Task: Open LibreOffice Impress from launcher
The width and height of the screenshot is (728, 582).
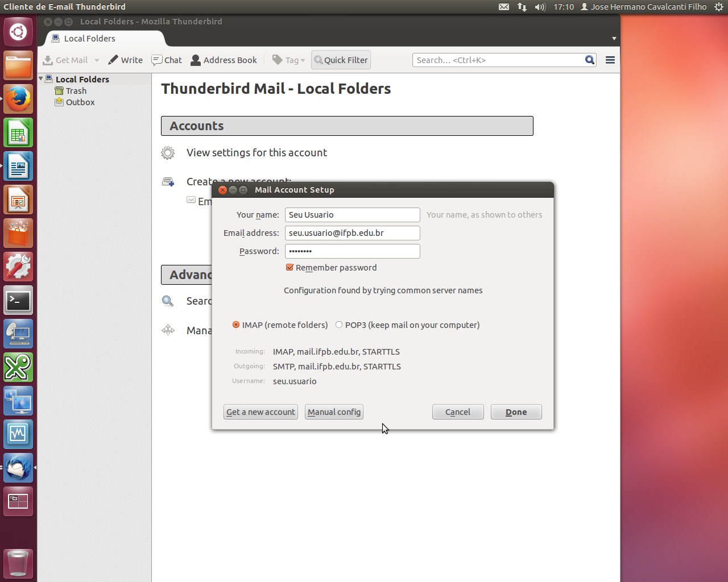Action: (x=18, y=199)
